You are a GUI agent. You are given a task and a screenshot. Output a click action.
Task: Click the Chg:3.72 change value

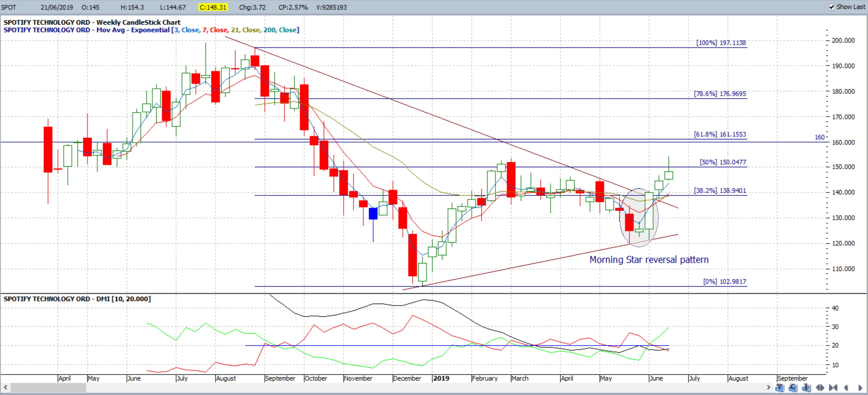[252, 7]
